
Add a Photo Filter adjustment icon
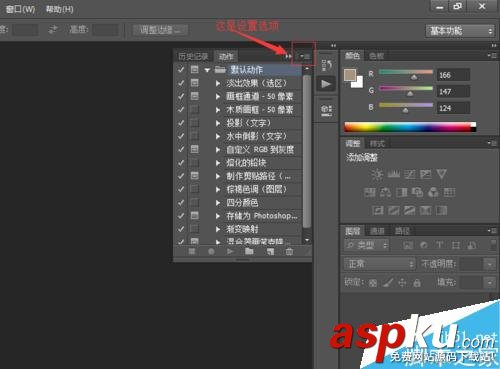(418, 192)
